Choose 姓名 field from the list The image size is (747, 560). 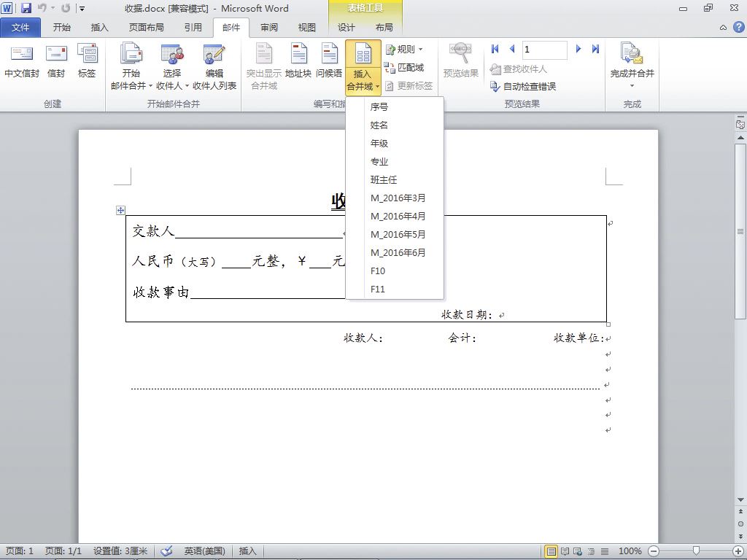395,125
